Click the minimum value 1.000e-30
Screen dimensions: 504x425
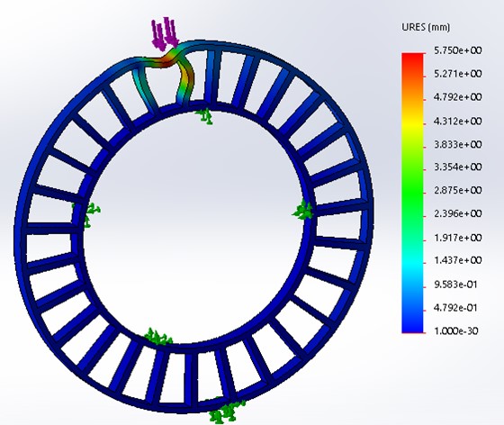[x=455, y=330]
